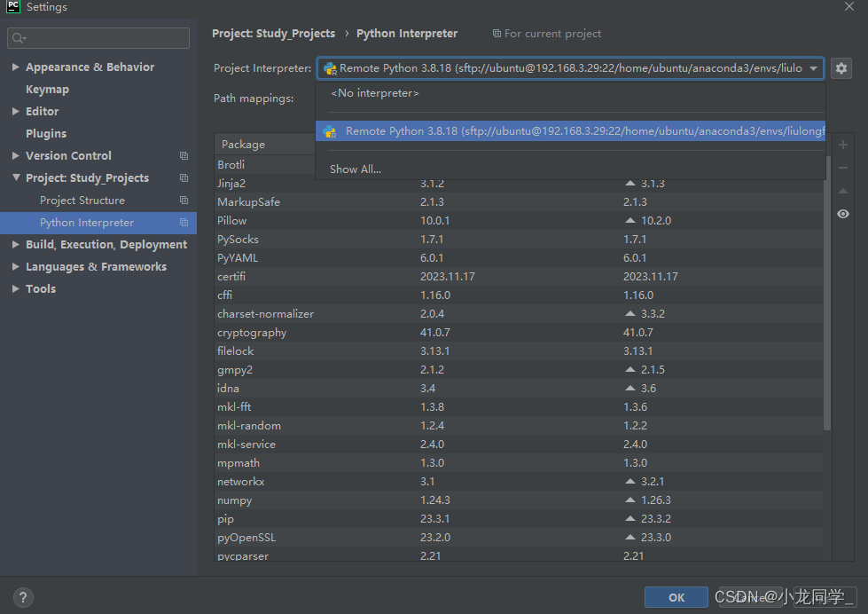Click the PyCharm logo in the title bar

point(12,6)
